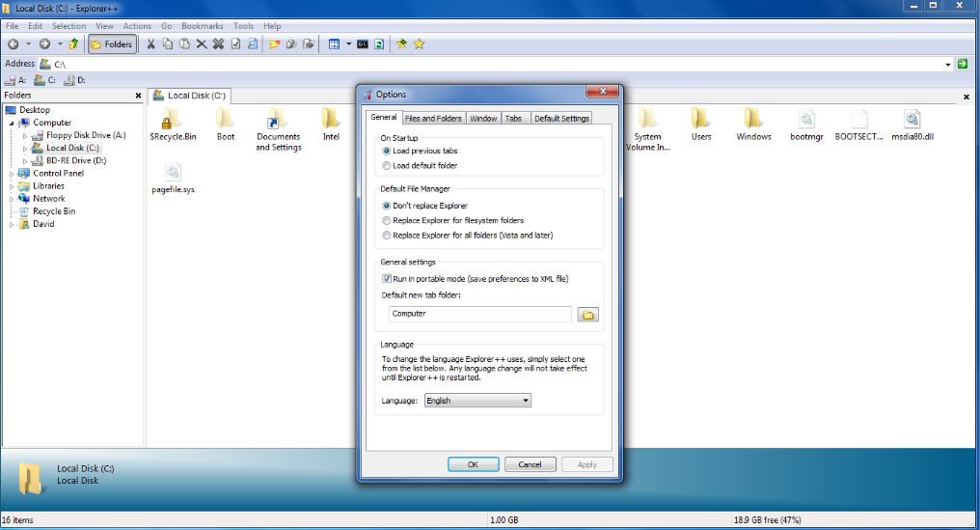Select the $Recycle.Bin folder icon
Viewport: 980px width, 530px height.
click(173, 119)
